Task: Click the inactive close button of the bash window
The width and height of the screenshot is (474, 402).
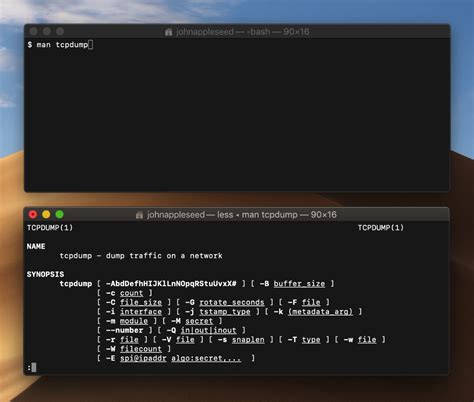Action: (x=33, y=31)
